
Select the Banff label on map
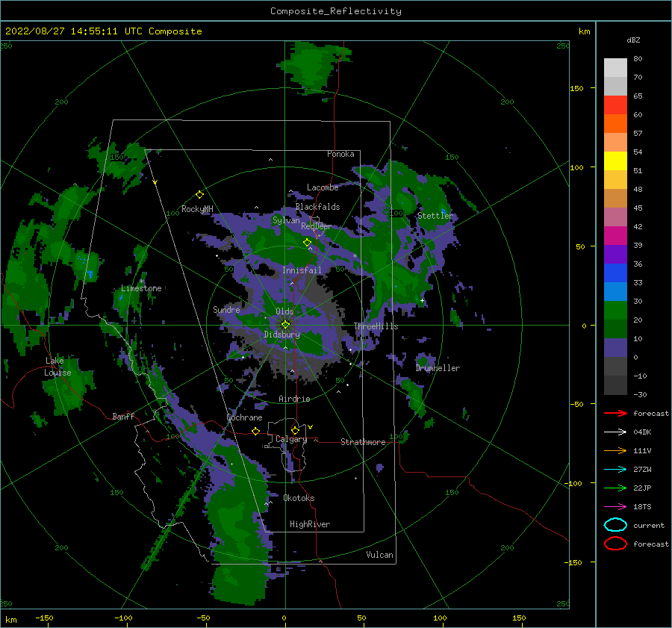coord(123,416)
